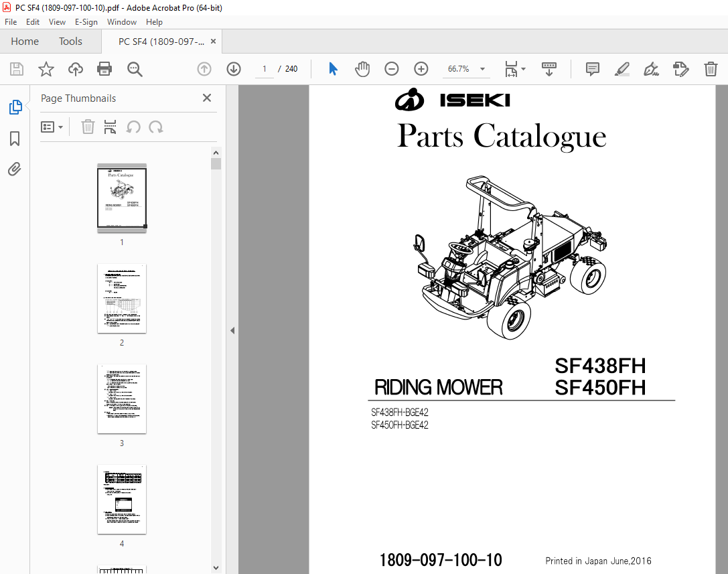The image size is (728, 574).
Task: Select page 3 thumbnail
Action: point(122,399)
